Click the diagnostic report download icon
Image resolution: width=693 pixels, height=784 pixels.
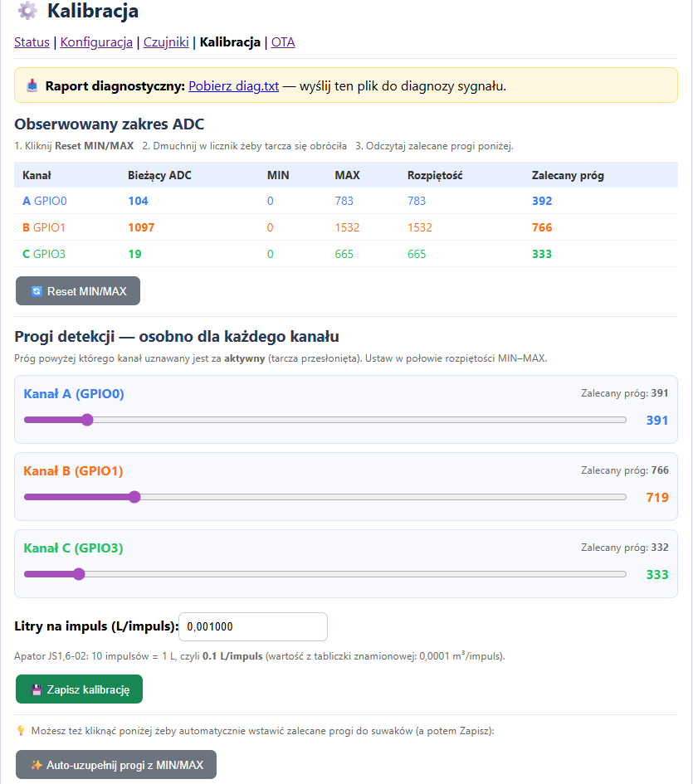point(32,85)
